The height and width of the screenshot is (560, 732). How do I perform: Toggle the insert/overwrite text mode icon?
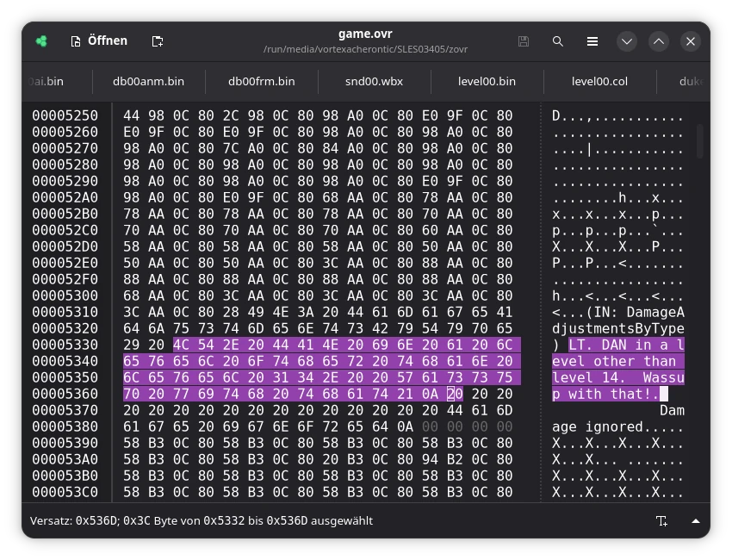661,520
